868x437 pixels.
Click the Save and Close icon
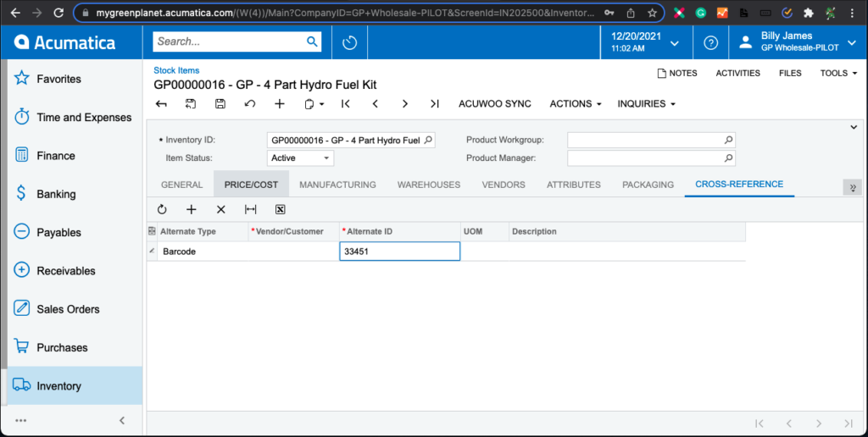(x=191, y=103)
